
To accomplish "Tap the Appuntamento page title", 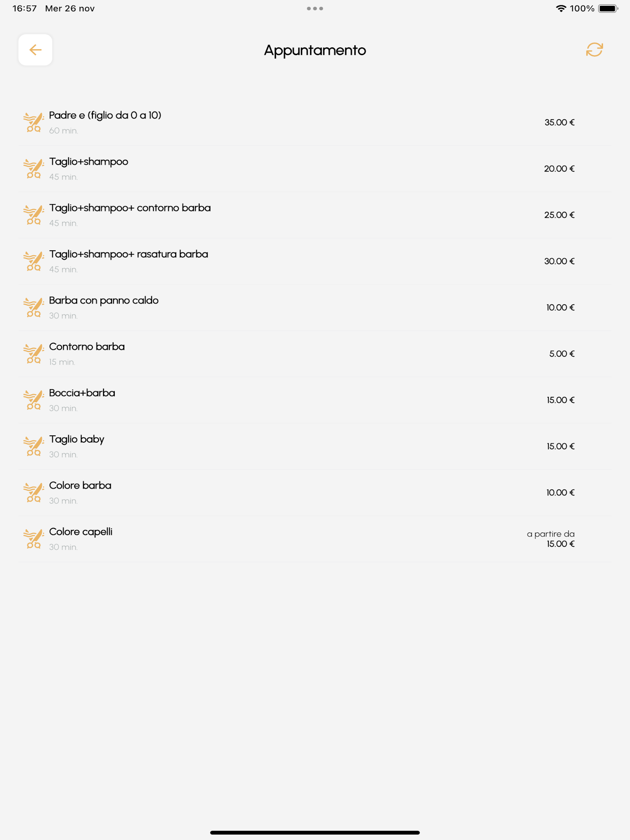I will [315, 50].
